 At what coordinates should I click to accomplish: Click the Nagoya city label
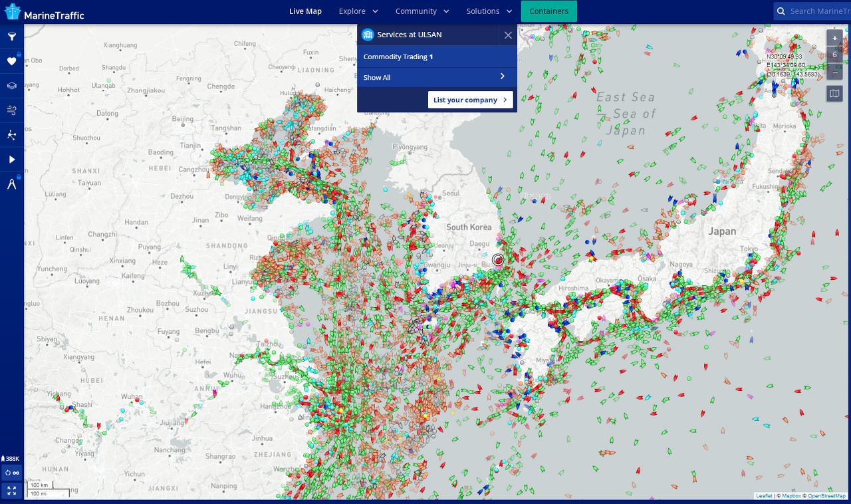[x=681, y=264]
